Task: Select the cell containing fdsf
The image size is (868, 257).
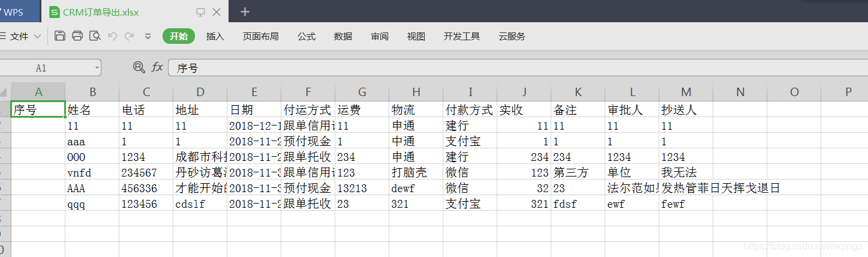Action: tap(578, 204)
